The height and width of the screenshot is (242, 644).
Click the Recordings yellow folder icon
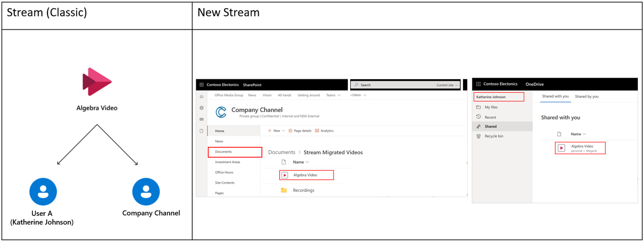(284, 190)
